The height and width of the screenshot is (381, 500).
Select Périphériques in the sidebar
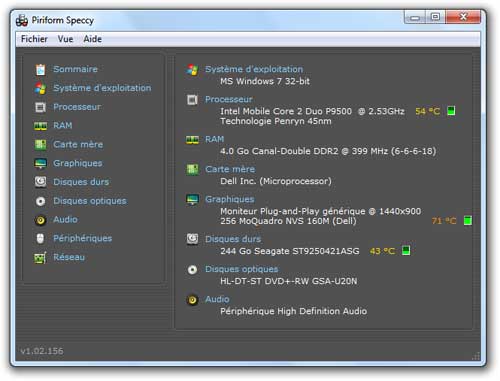tap(82, 238)
